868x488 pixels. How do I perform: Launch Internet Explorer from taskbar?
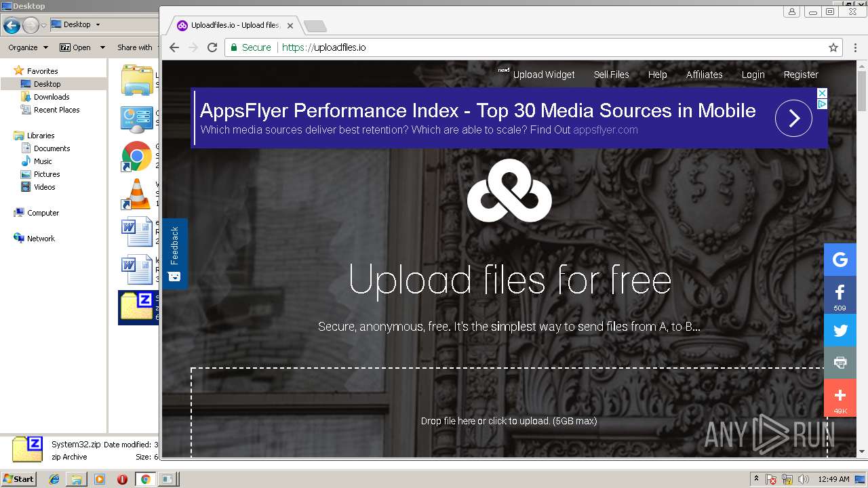pos(54,479)
